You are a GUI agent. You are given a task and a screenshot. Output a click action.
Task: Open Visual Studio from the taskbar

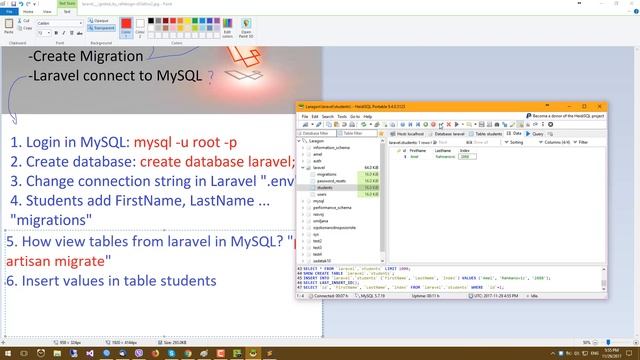coord(90,353)
